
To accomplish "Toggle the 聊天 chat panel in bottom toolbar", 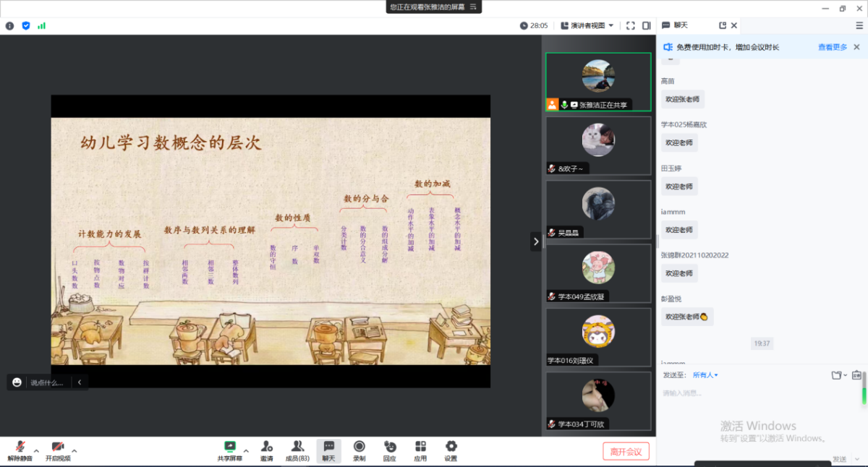I will point(328,450).
